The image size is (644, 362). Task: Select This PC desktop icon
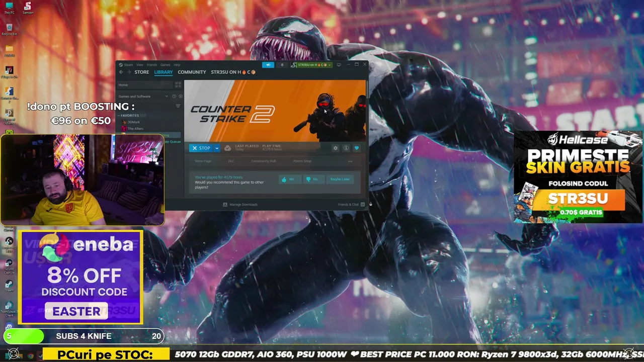[x=9, y=9]
